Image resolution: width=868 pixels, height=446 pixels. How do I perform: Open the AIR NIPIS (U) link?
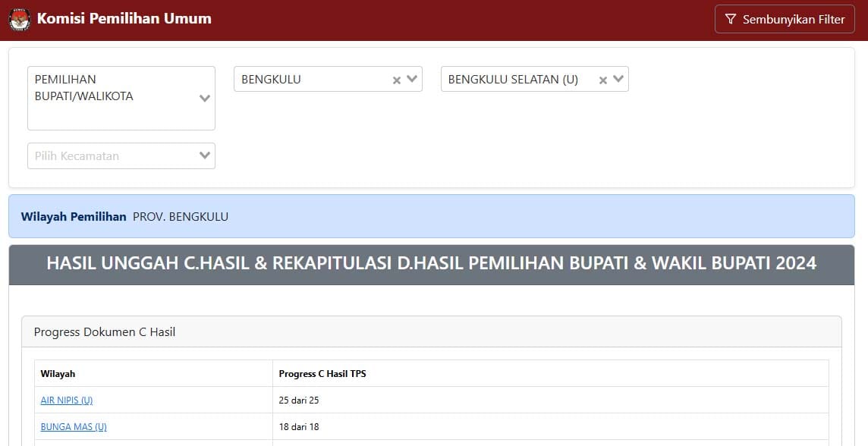click(66, 400)
